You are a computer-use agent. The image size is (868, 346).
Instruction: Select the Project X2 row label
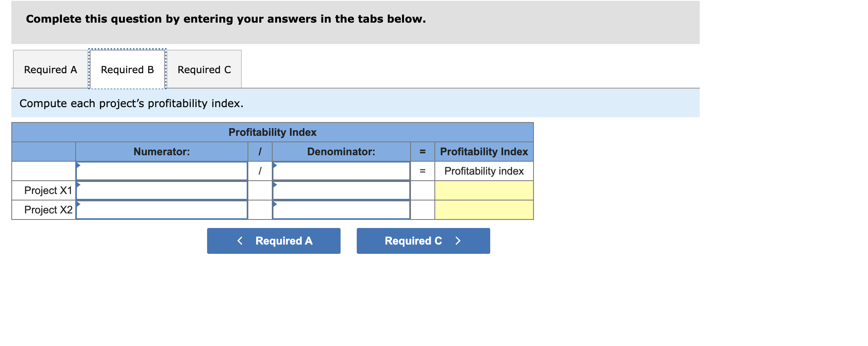coord(43,209)
